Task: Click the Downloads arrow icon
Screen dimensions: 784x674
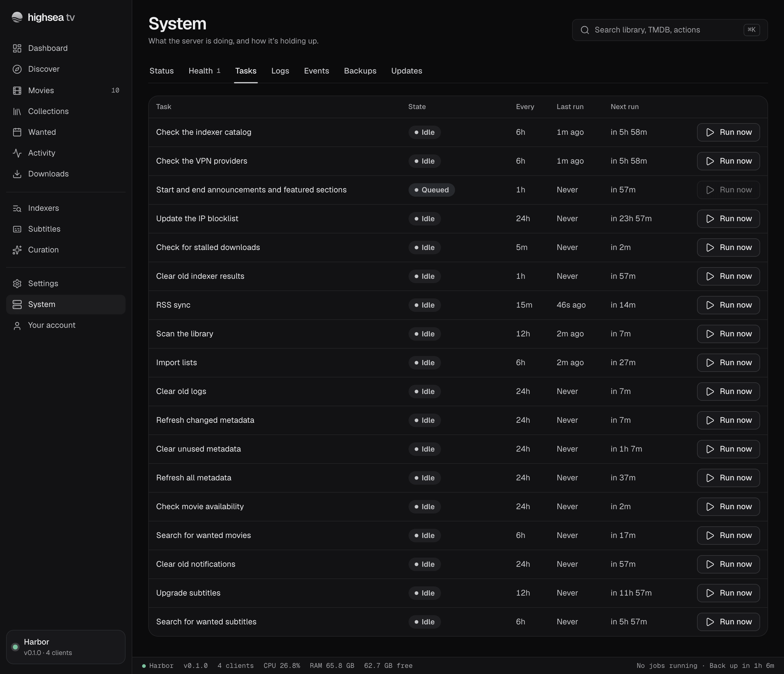Action: (17, 174)
